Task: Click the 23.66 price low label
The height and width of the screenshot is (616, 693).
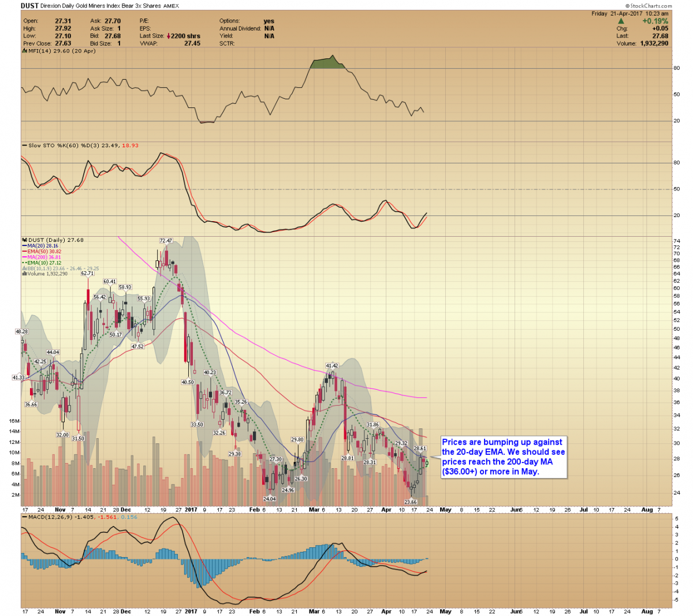Action: (x=411, y=502)
